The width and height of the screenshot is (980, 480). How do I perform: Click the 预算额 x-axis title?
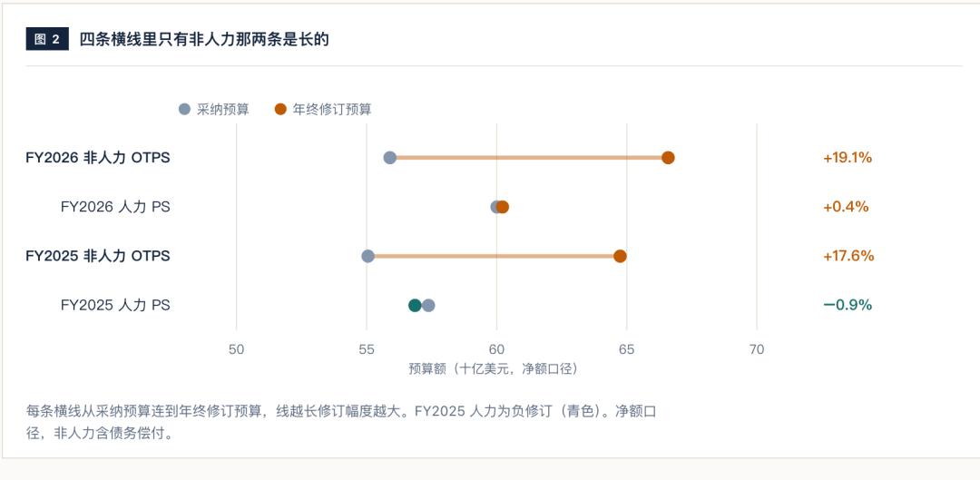494,368
